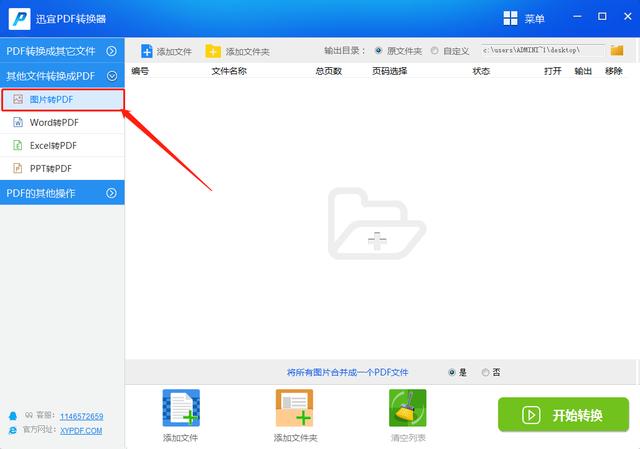
Task: Click the center add-folder drop icon
Action: [377, 224]
